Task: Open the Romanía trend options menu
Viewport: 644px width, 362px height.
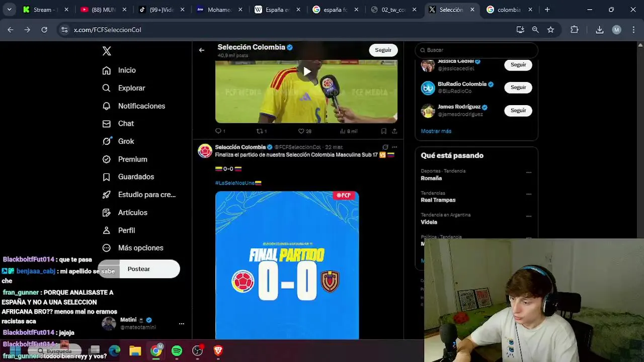Action: pos(529,172)
